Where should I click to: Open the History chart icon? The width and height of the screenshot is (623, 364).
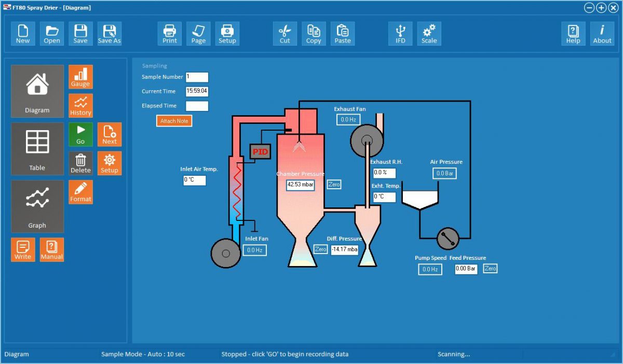point(80,106)
